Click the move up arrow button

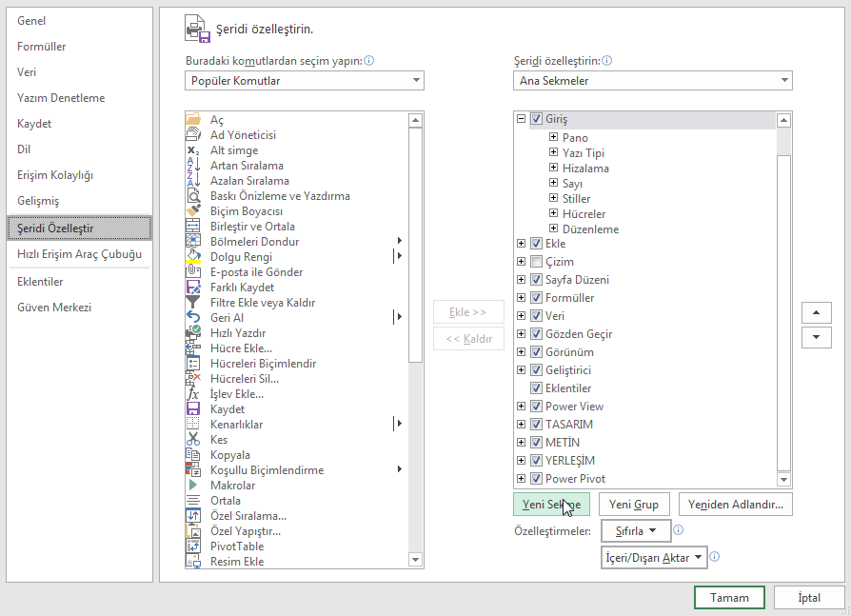[x=817, y=312]
